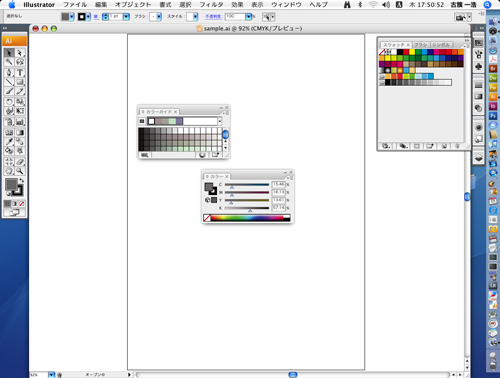Click the K slider in Color panel
The width and height of the screenshot is (500, 378).
point(247,208)
